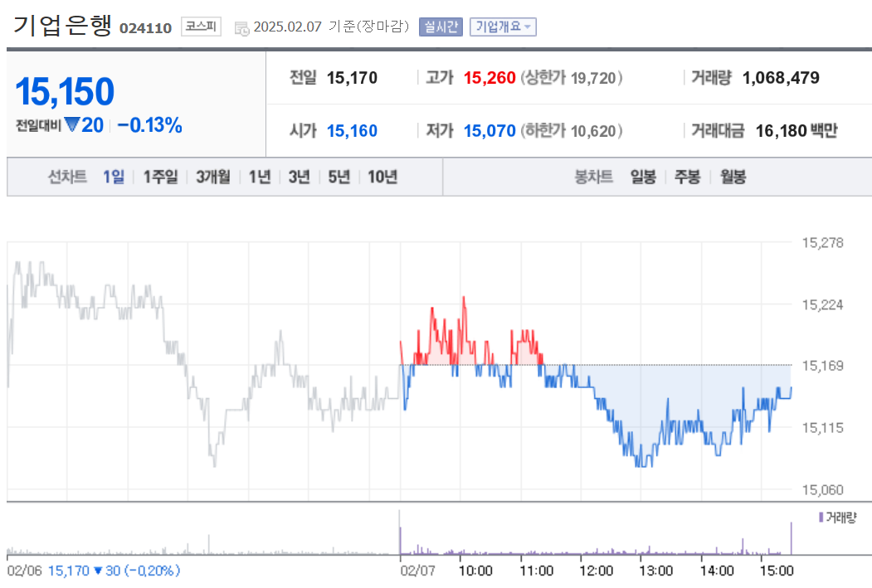
Task: Click the 저가 value 15,070
Action: click(x=490, y=131)
